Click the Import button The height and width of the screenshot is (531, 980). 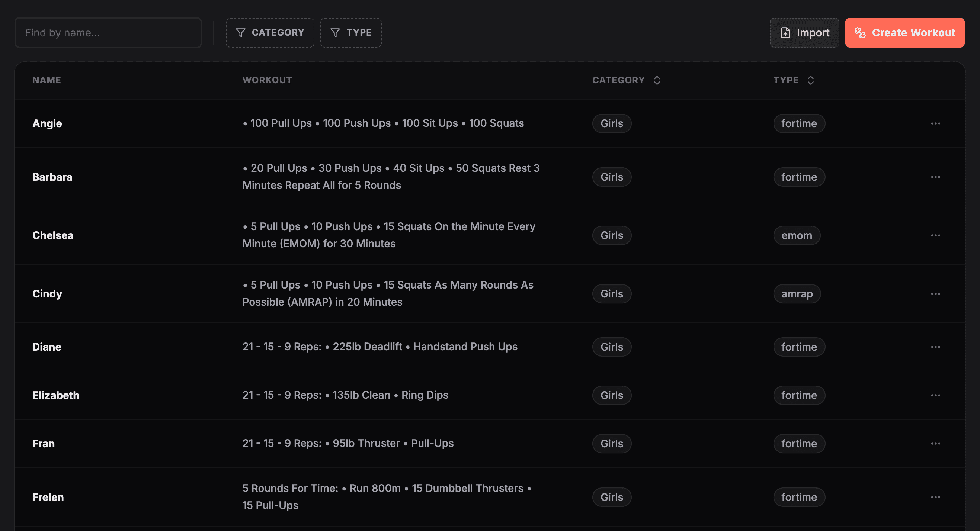[804, 33]
